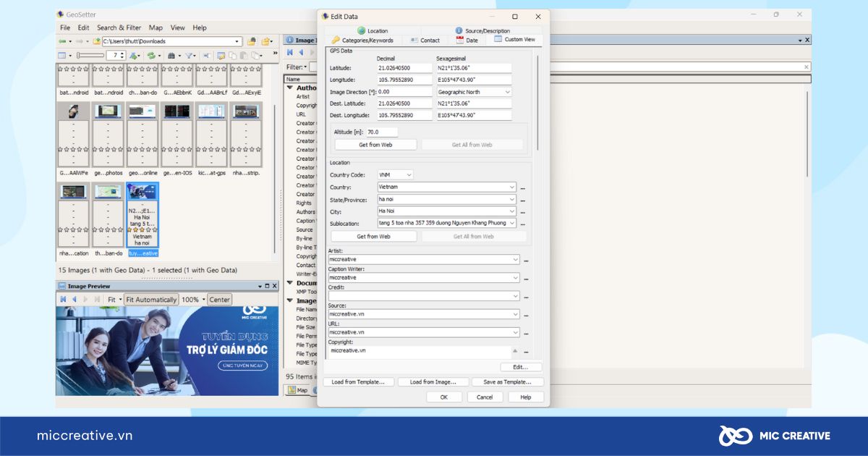Expand the Sublocation combo box
868x456 pixels.
[512, 223]
